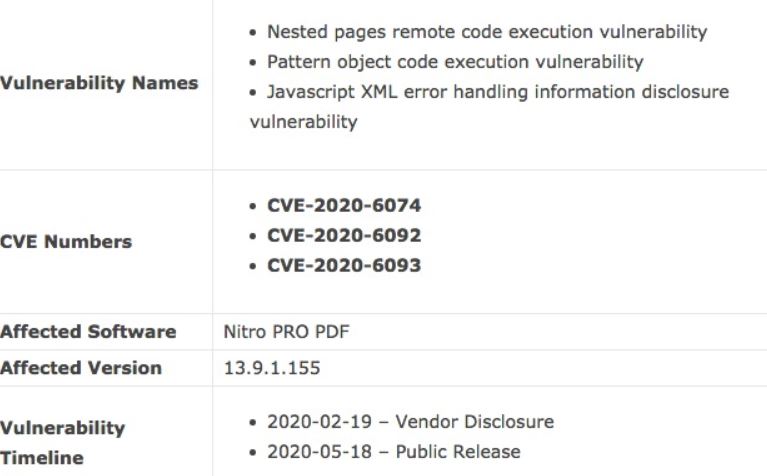Click the bullet before Vendor Disclosure date
The height and width of the screenshot is (476, 767).
[252, 423]
